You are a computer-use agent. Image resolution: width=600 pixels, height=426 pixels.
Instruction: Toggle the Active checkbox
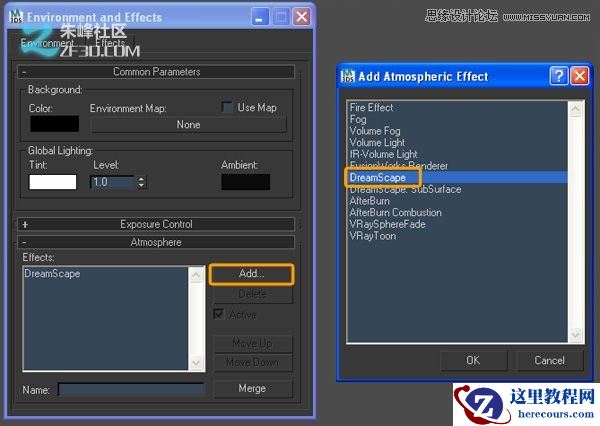(218, 314)
